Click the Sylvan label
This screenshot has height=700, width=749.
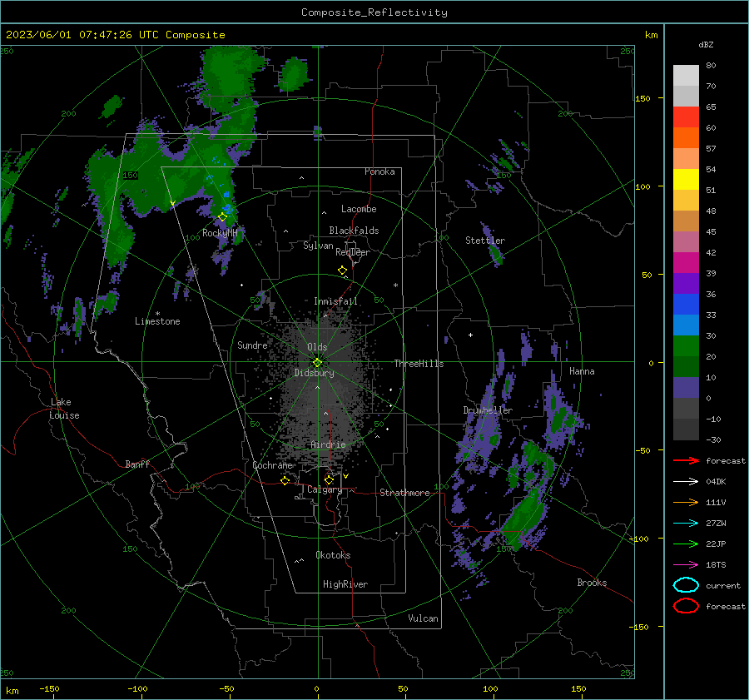(318, 246)
